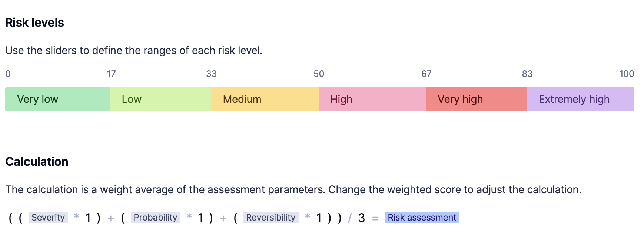Select the Extremely high risk segment

pos(581,99)
